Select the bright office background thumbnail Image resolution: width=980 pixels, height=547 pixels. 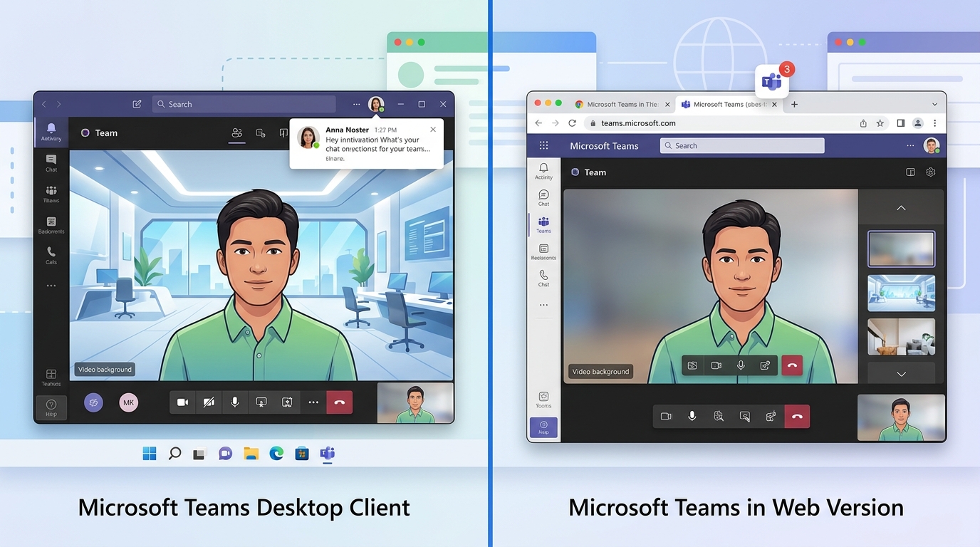901,293
